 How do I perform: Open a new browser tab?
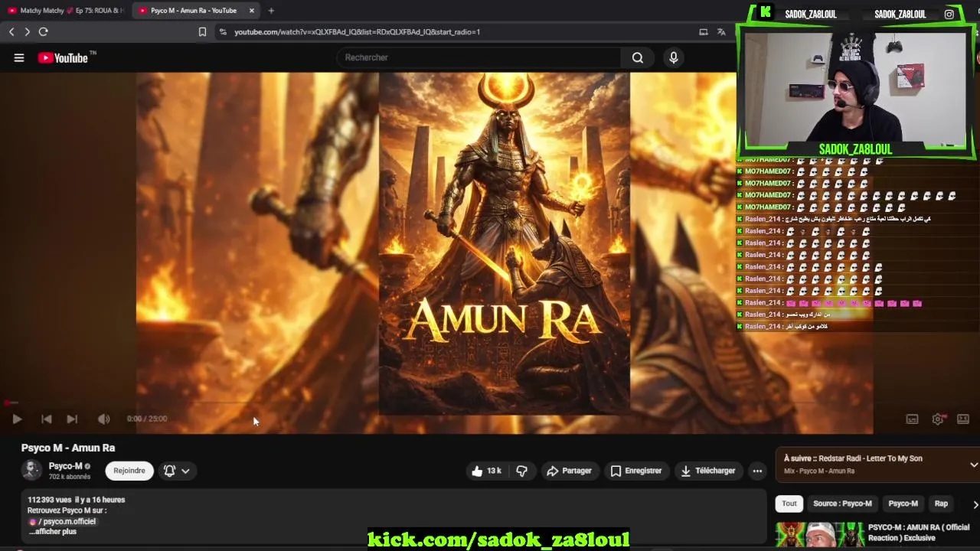point(271,11)
